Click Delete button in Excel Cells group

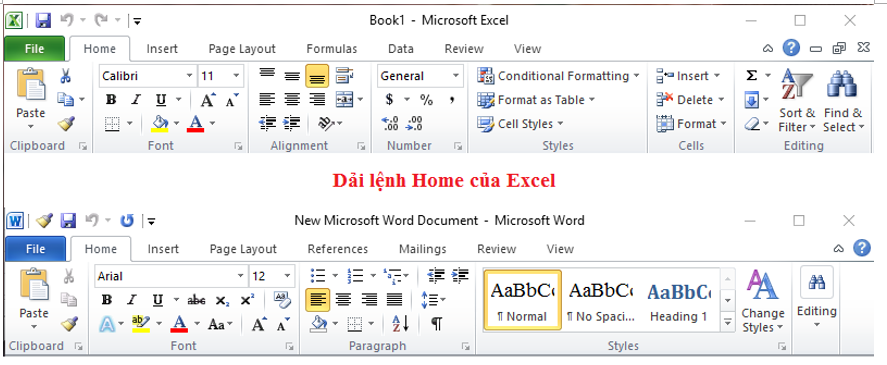(x=690, y=100)
